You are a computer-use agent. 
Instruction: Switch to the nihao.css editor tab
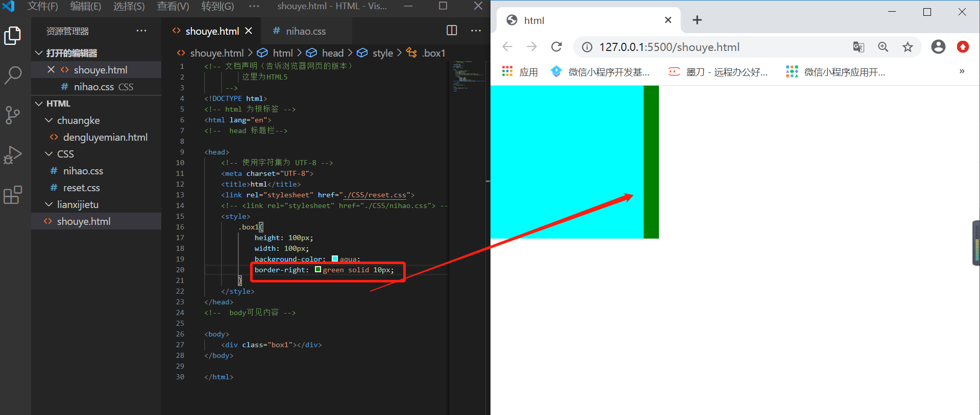306,31
